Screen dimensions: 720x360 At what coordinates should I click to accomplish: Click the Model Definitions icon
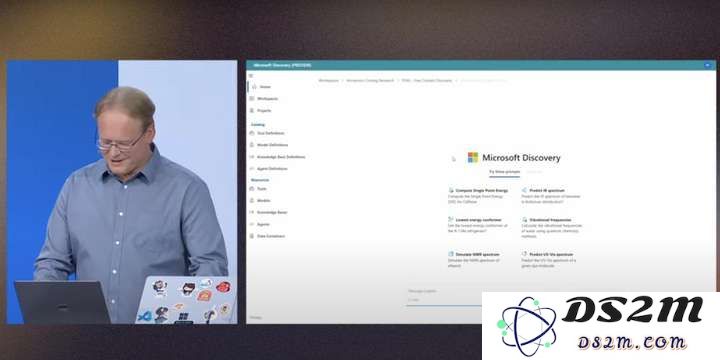point(252,145)
